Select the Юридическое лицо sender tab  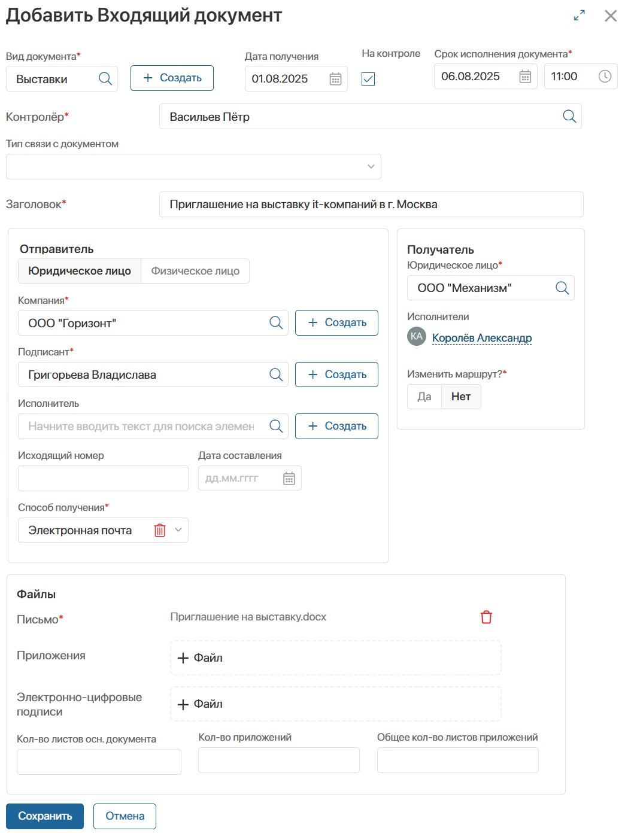pos(80,270)
